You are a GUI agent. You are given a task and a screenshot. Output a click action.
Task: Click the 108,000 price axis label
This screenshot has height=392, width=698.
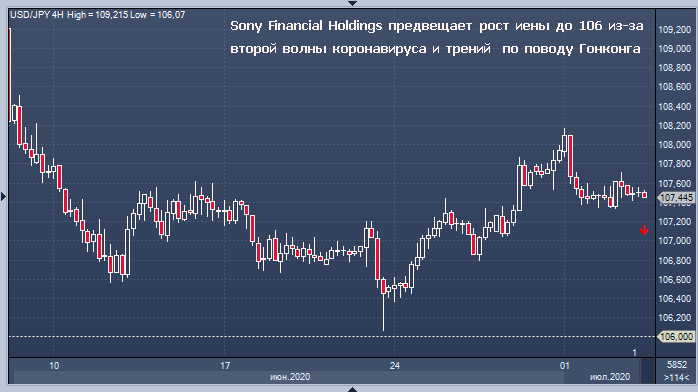pyautogui.click(x=674, y=145)
